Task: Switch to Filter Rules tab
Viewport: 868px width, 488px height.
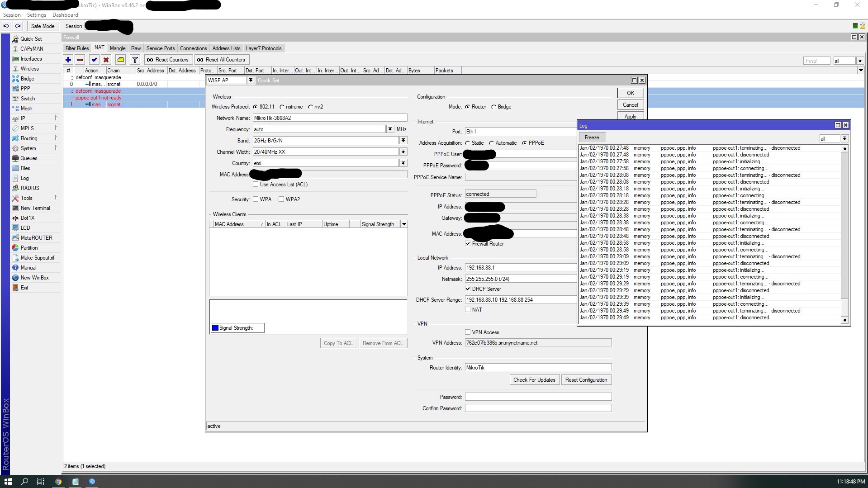Action: (77, 48)
